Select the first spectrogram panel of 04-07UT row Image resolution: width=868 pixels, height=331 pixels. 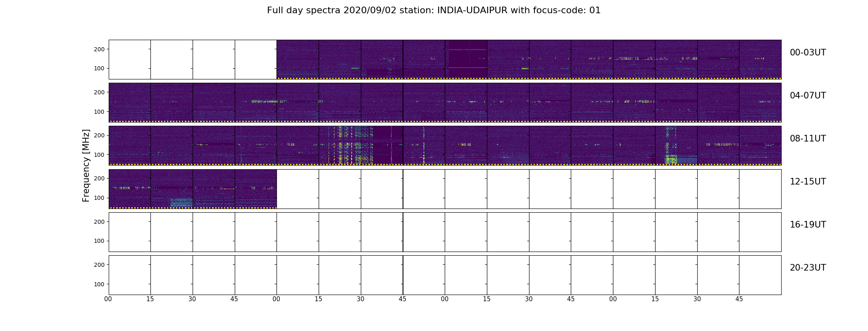(x=129, y=102)
